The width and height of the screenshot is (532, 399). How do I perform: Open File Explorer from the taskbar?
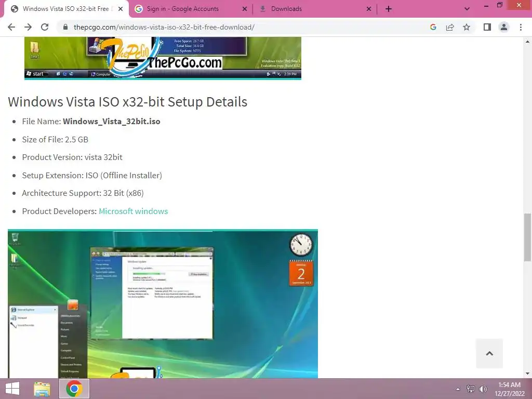[42, 389]
